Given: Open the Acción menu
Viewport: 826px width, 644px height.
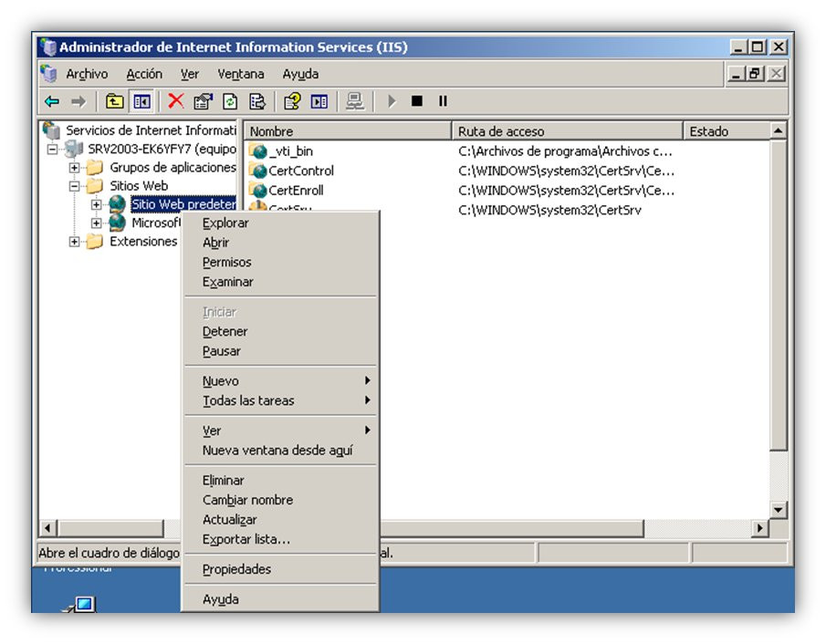Looking at the screenshot, I should coord(144,74).
